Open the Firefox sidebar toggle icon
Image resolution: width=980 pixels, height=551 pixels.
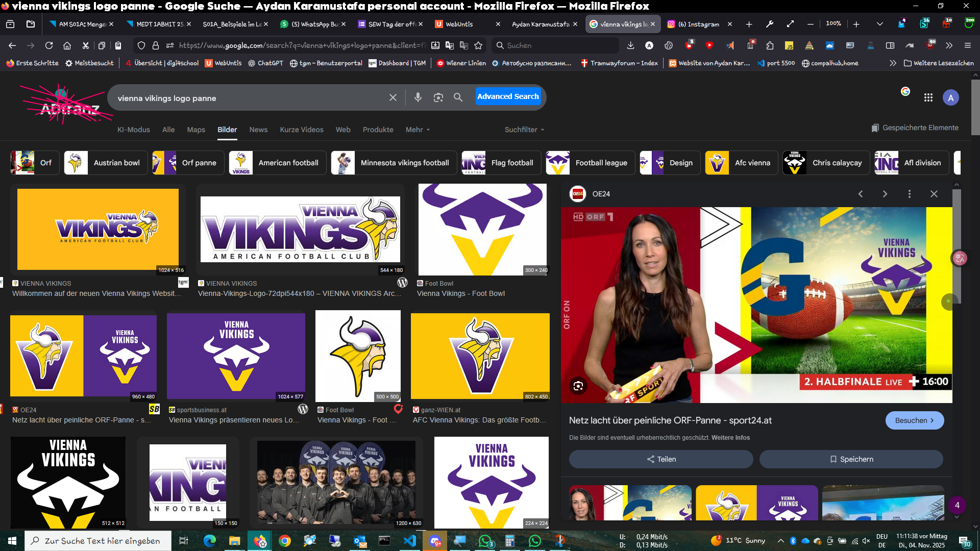890,45
